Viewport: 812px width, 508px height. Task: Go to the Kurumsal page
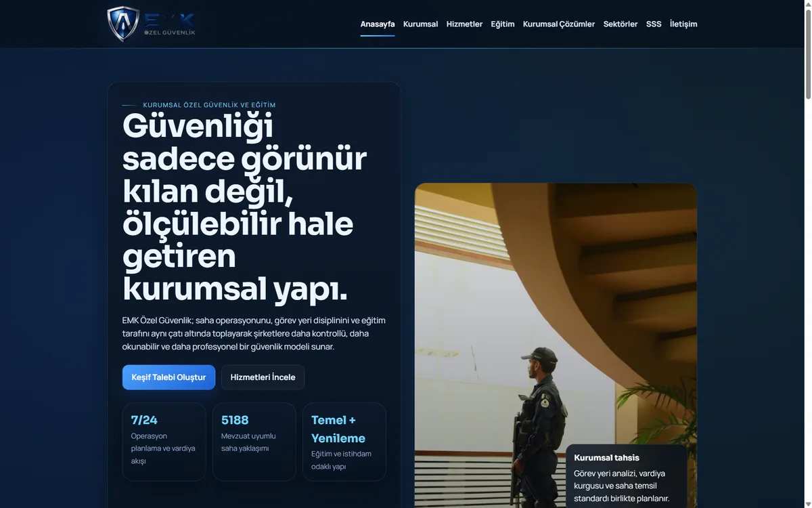tap(420, 24)
